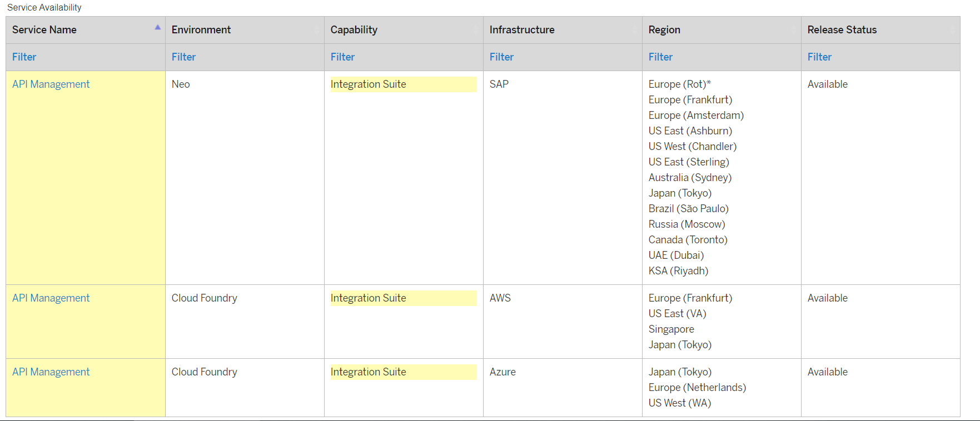Click the Service Name column header text
Image resolution: width=980 pixels, height=421 pixels.
click(x=44, y=30)
